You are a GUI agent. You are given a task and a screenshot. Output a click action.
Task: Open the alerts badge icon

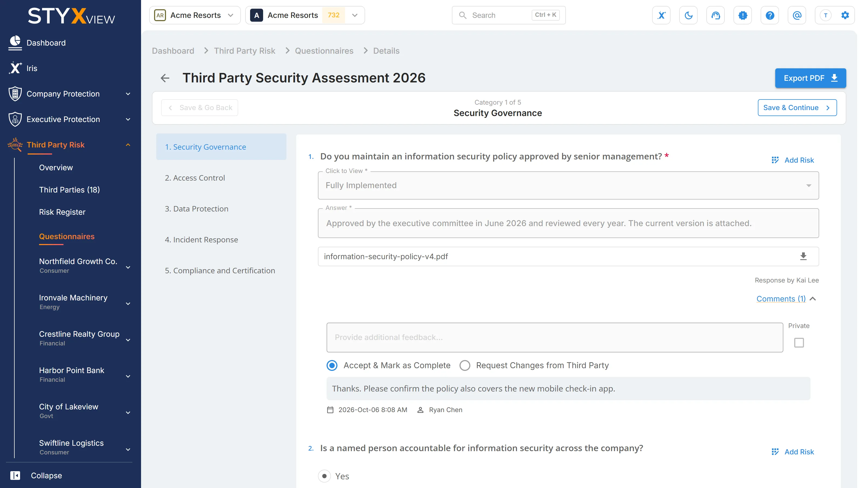click(743, 15)
